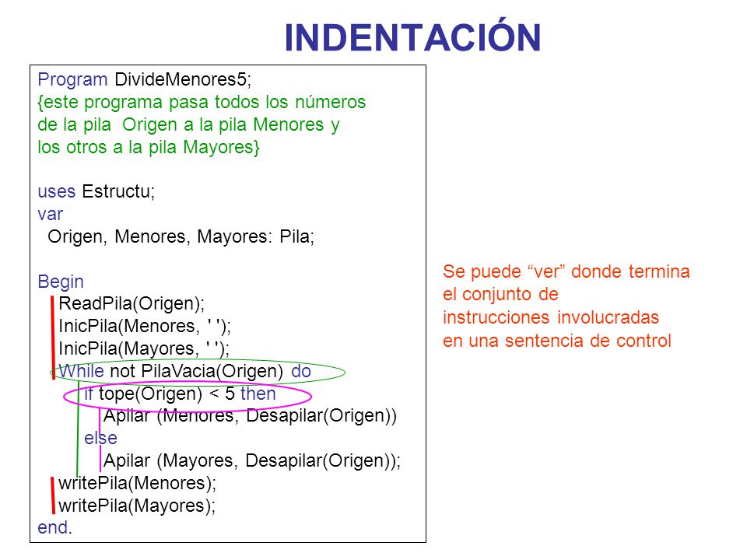This screenshot has width=747, height=560.
Task: Click comment line 'de la pila Origen a la pila Menores y'
Action: 188,124
